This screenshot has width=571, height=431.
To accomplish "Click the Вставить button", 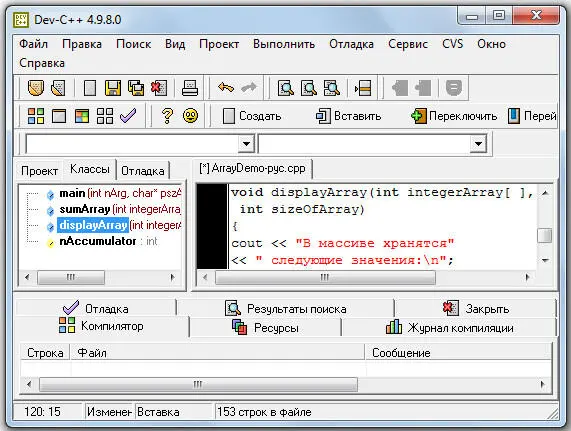I will pos(348,116).
